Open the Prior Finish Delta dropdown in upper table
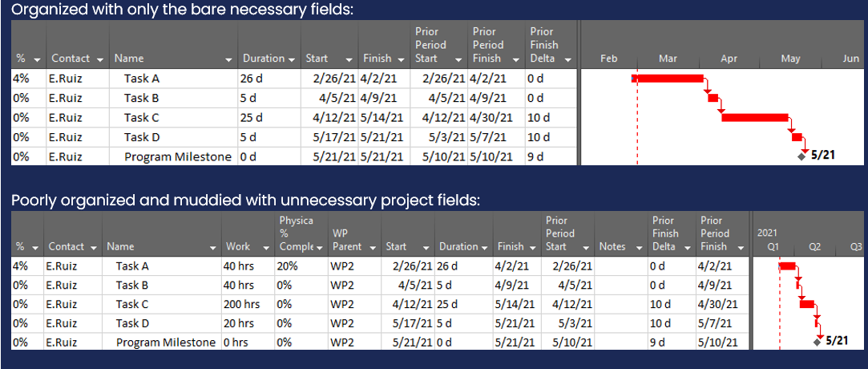This screenshot has width=868, height=369. coord(567,59)
